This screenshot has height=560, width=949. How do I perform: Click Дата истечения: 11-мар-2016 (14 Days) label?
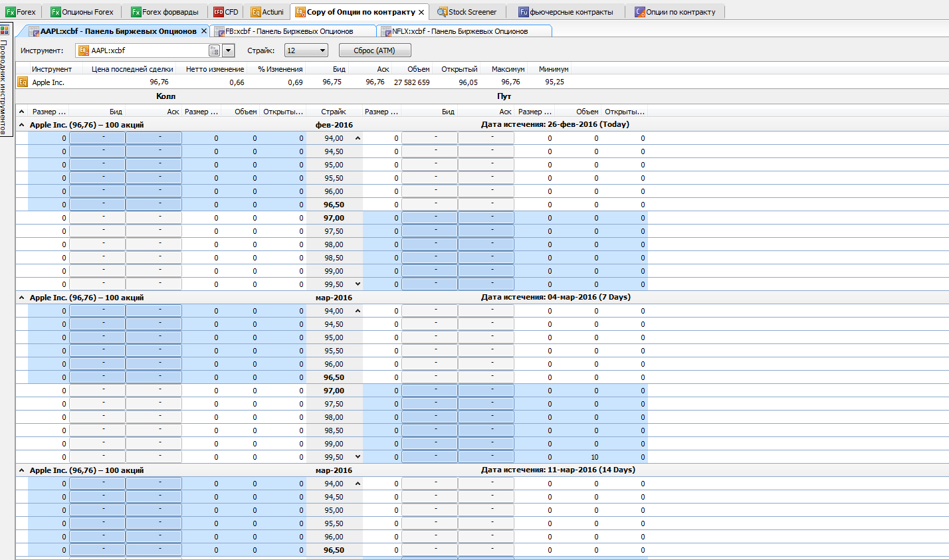(558, 470)
